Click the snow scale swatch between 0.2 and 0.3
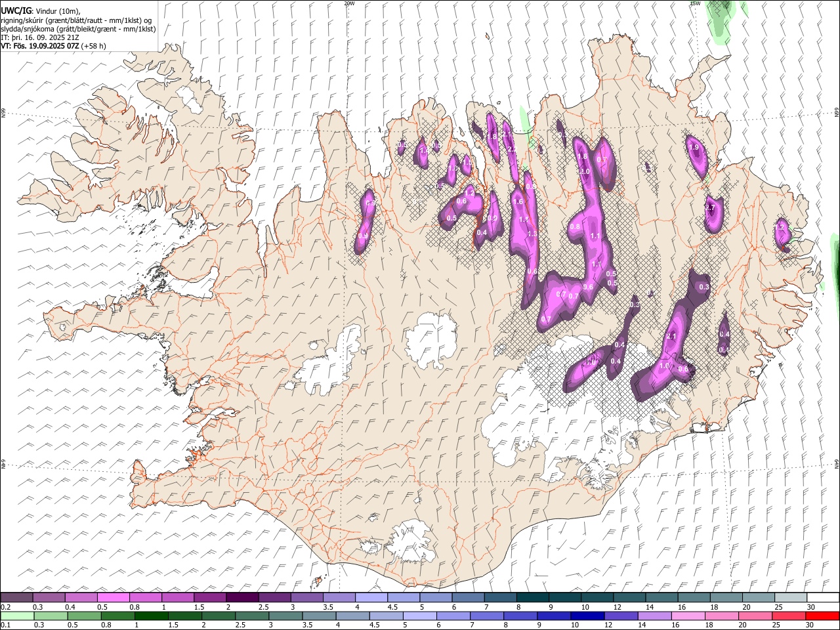The width and height of the screenshot is (840, 630). (17, 597)
